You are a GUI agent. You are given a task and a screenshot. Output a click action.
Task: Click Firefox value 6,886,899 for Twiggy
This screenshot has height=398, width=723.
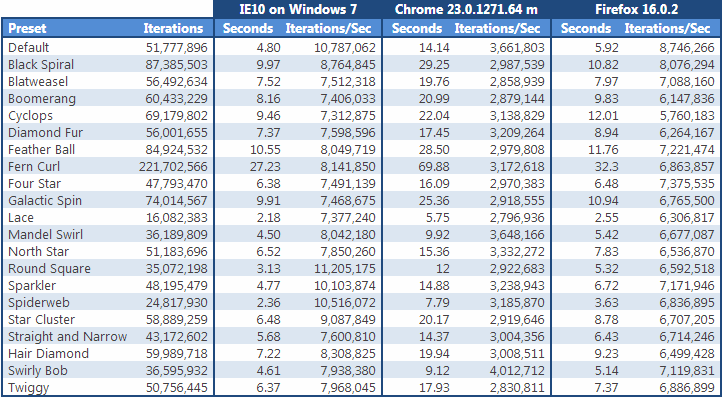tap(687, 388)
